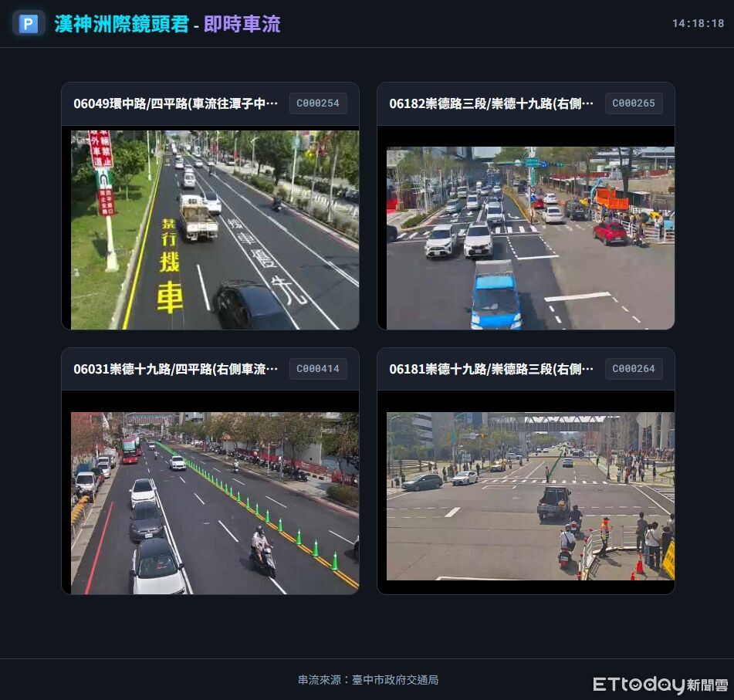Click the scooter rider in C000414 feed
This screenshot has height=700, width=734.
[262, 550]
